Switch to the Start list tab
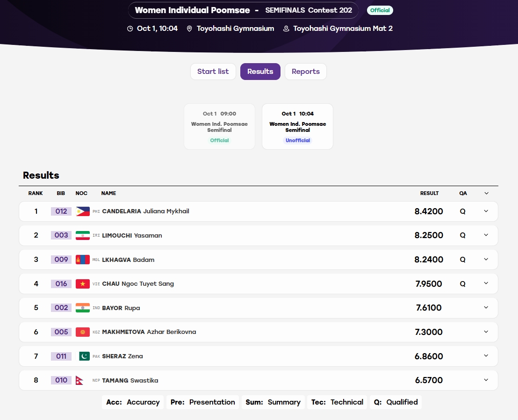Viewport: 518px width, 420px height. [213, 72]
